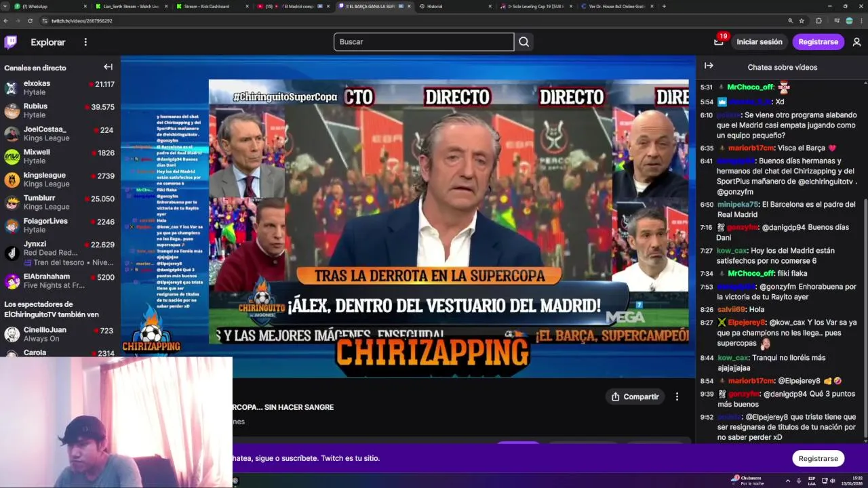868x488 pixels.
Task: Click username MrChoco_off at timestamp 5:31
Action: (x=750, y=87)
